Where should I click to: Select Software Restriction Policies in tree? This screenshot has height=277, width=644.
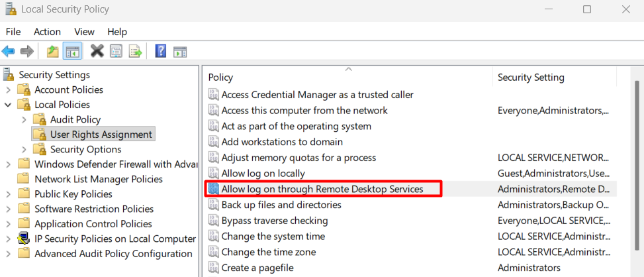point(94,209)
